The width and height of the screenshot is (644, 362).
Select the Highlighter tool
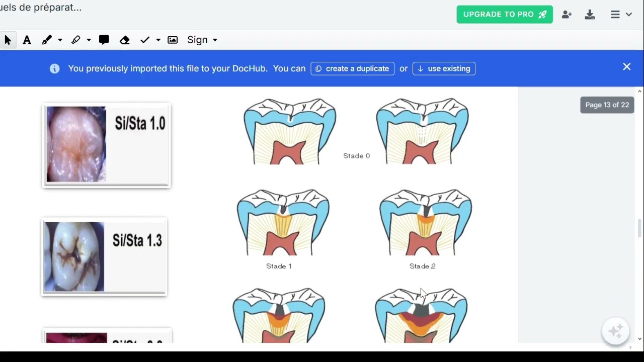pyautogui.click(x=76, y=40)
